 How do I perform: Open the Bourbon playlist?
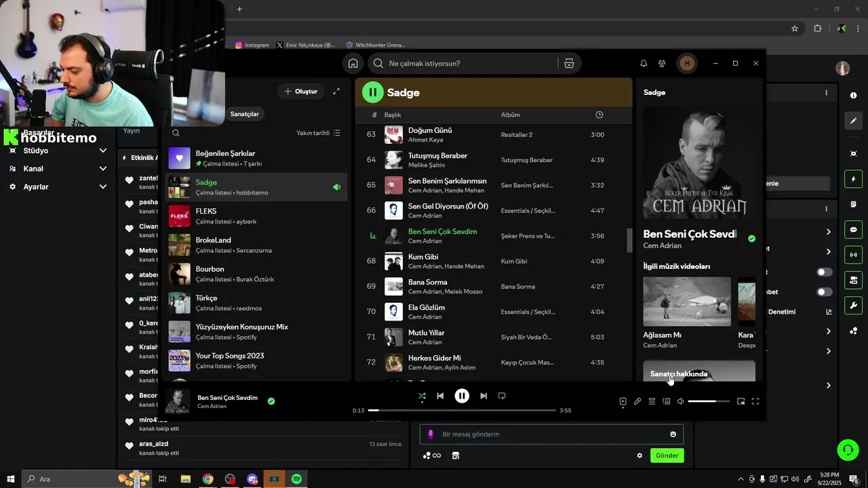[x=256, y=274]
